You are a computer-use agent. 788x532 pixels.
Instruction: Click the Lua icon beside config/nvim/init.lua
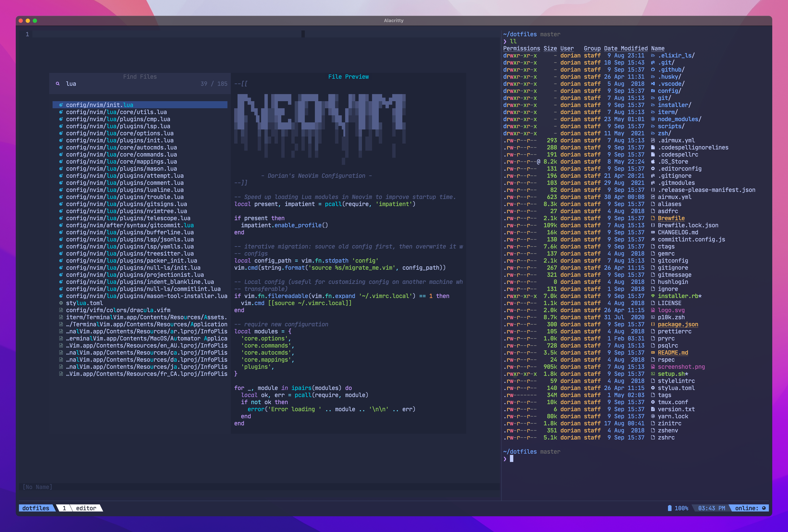[x=61, y=105]
